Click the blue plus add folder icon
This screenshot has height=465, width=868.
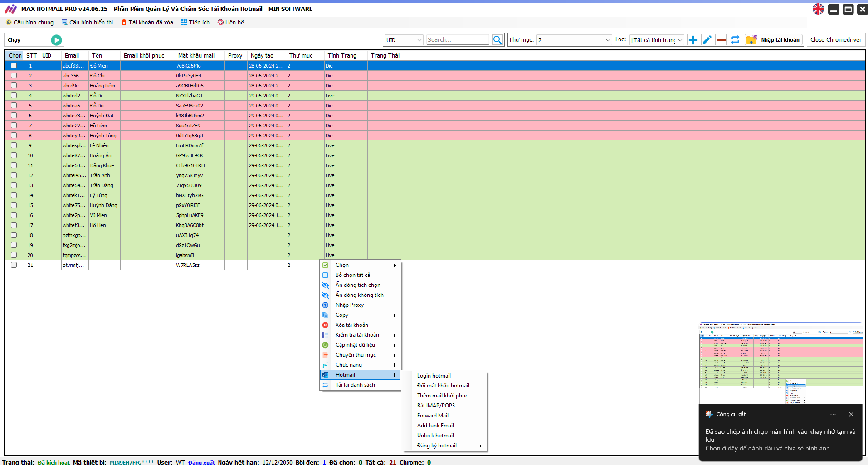pyautogui.click(x=693, y=40)
